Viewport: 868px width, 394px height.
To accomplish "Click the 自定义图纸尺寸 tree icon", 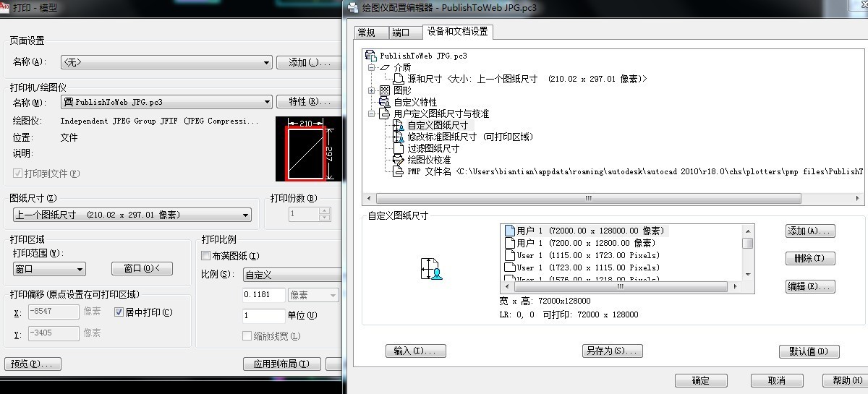I will [397, 125].
